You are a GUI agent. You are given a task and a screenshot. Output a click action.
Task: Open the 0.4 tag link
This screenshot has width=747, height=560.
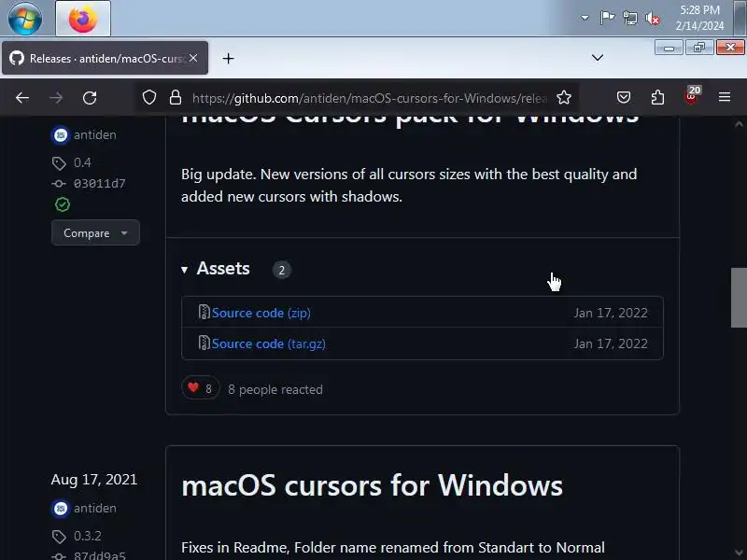pos(82,162)
